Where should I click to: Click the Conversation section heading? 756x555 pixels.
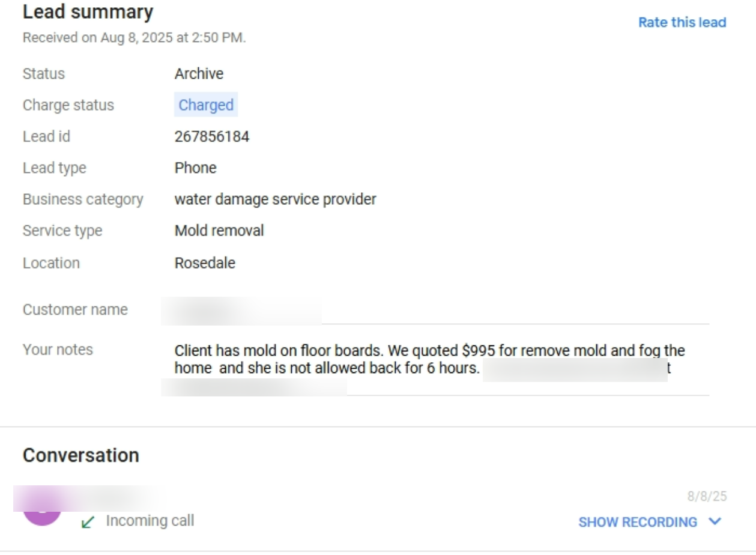(81, 455)
